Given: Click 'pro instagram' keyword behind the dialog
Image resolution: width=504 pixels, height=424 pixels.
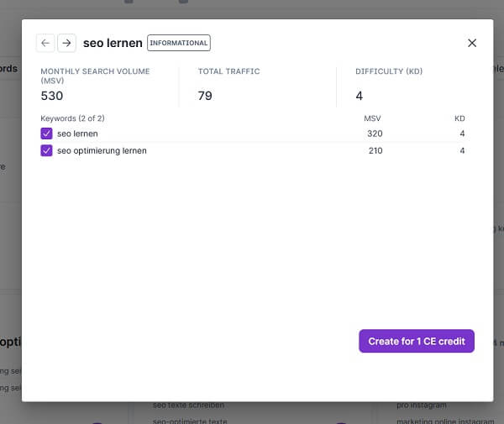Looking at the screenshot, I should click(420, 406).
